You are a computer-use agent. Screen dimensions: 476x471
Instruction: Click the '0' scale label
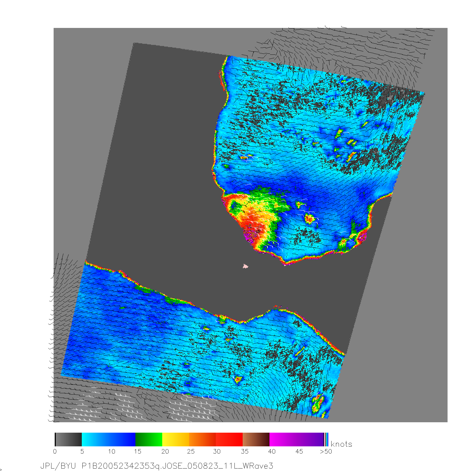coord(55,451)
